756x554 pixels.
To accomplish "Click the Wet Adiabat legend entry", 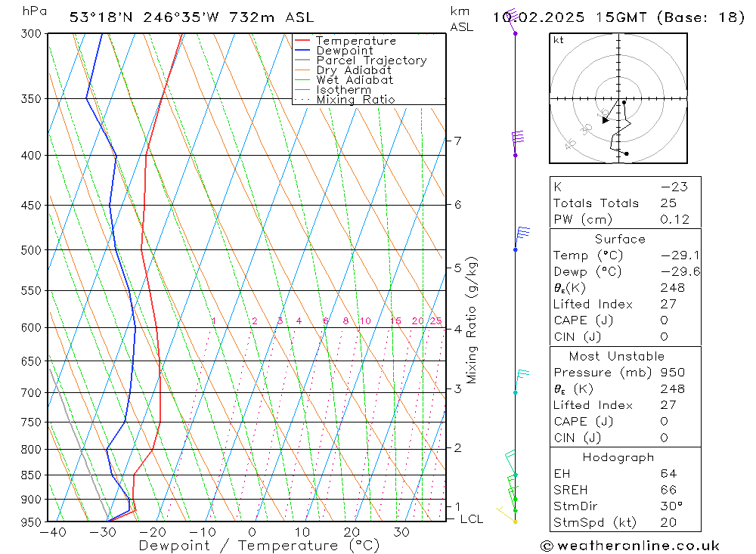I will [x=355, y=80].
